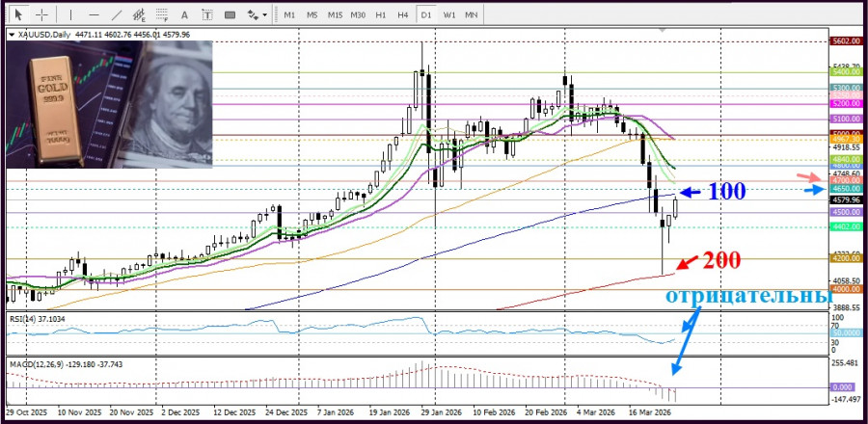
Task: Pick the gray rectangle shape tool
Action: (x=230, y=15)
